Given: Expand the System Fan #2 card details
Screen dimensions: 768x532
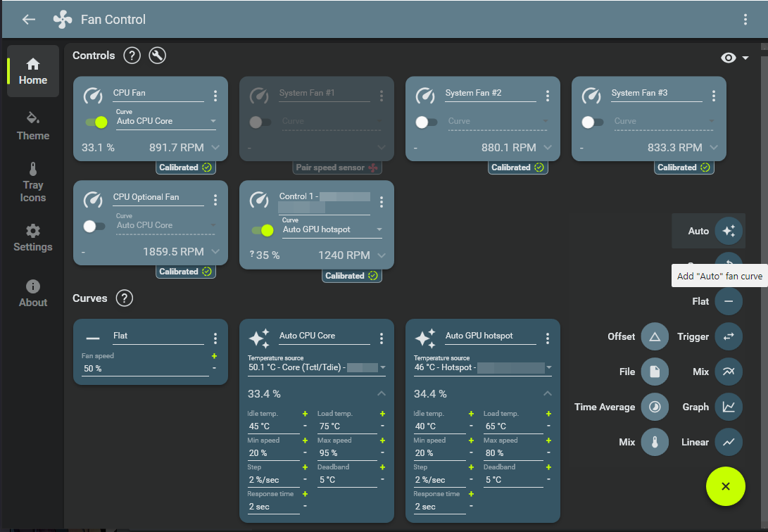Looking at the screenshot, I should pos(548,147).
